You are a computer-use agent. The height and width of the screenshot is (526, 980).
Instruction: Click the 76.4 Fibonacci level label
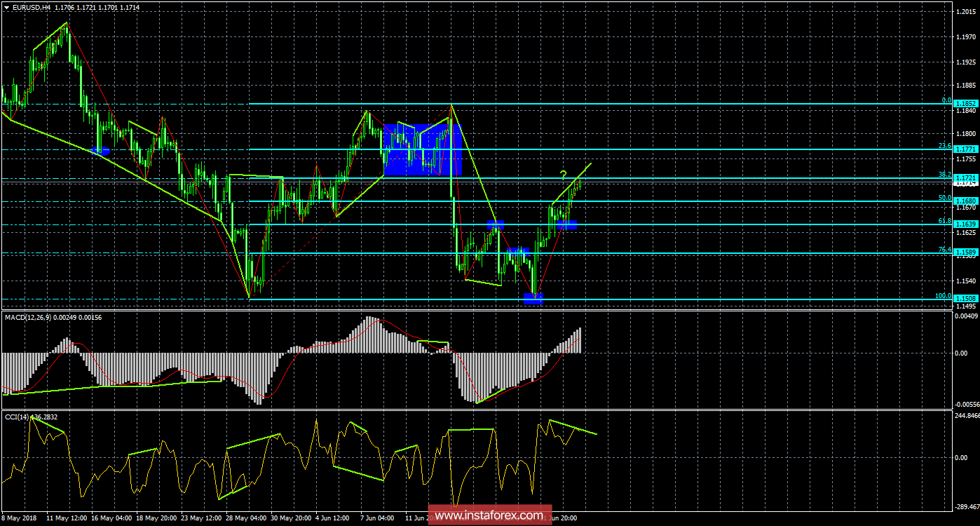[944, 250]
